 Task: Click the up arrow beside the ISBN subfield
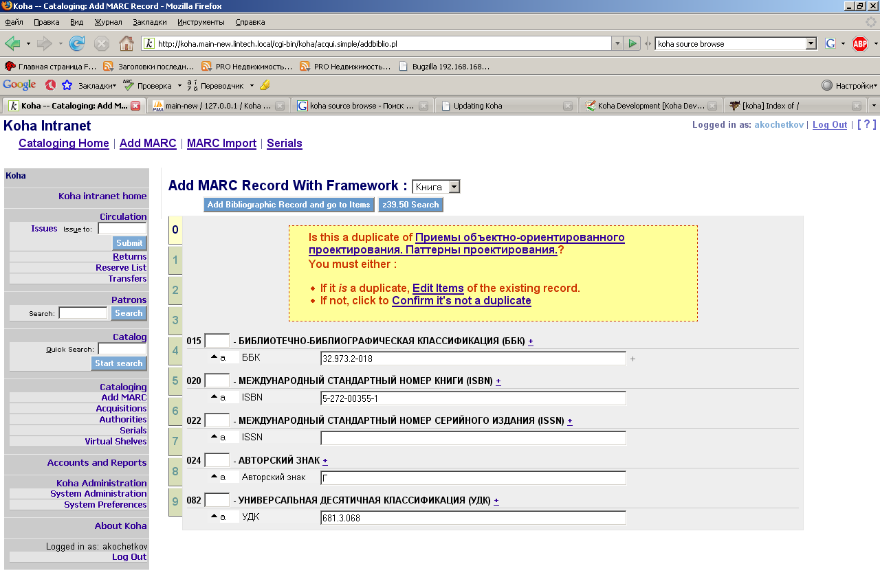click(x=214, y=397)
